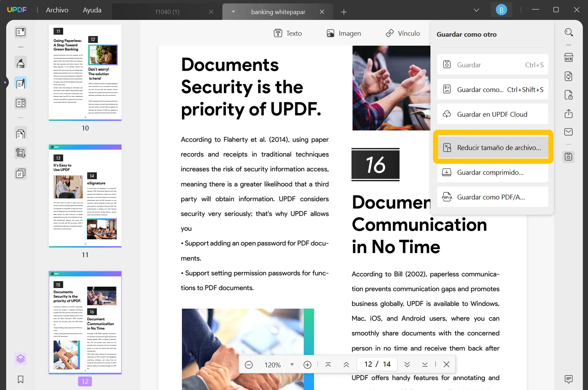This screenshot has width=588, height=390.
Task: Close the banking whitepapar tab
Action: click(x=322, y=12)
